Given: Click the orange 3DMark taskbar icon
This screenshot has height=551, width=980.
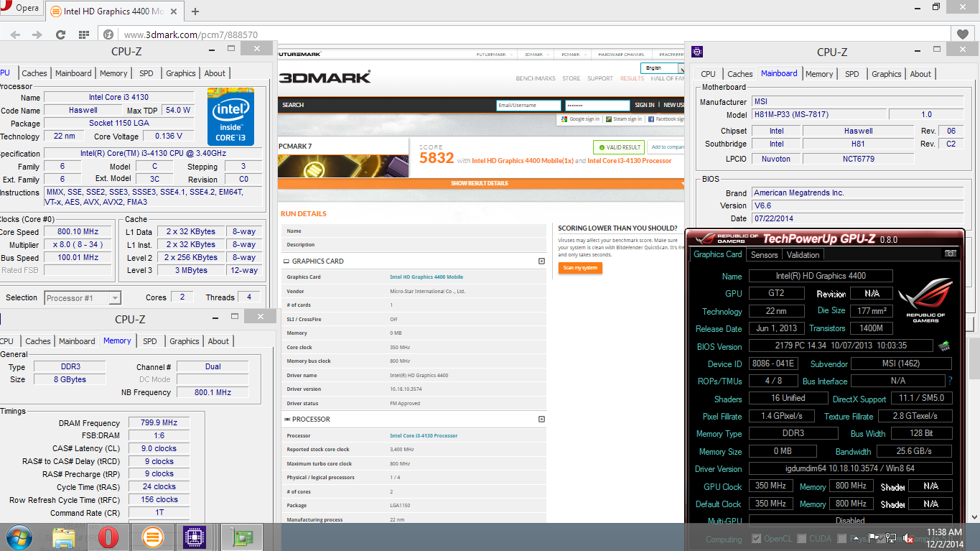Looking at the screenshot, I should pyautogui.click(x=151, y=537).
